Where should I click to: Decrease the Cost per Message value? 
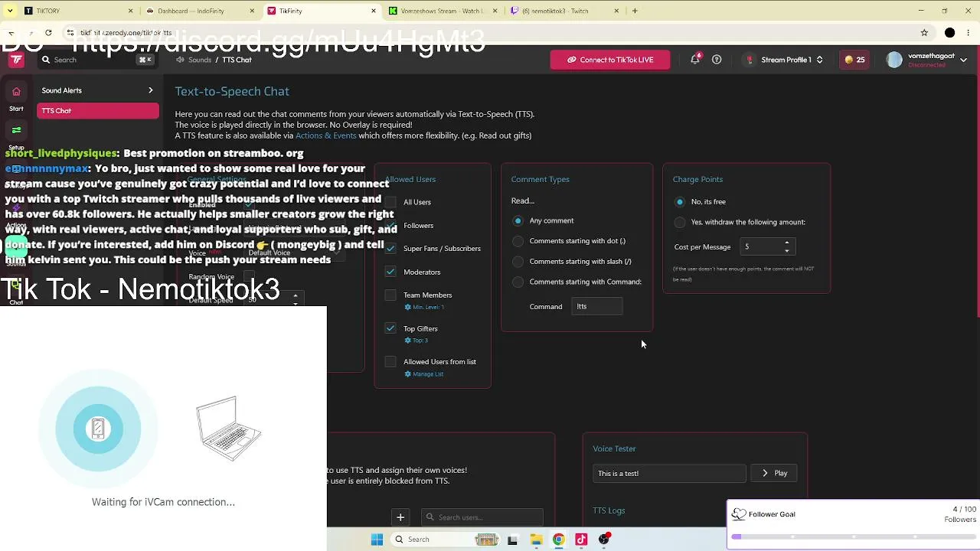point(786,250)
